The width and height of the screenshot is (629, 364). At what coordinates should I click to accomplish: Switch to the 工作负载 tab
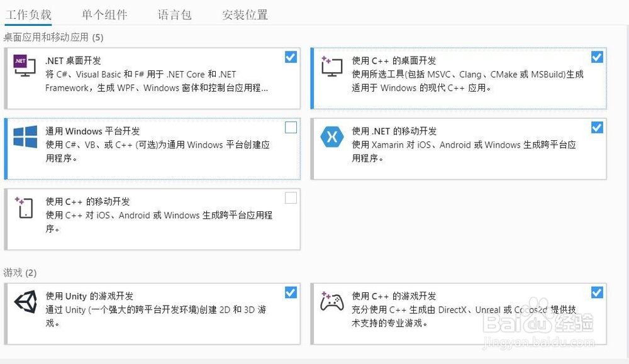click(x=28, y=15)
